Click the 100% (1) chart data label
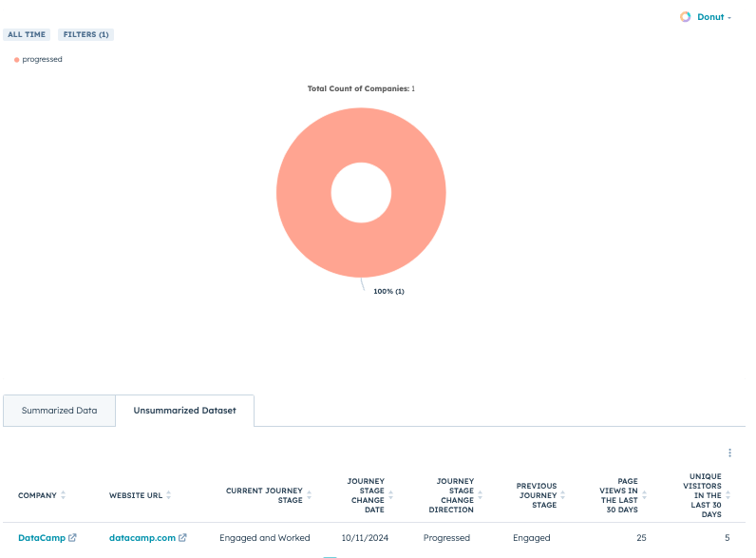The height and width of the screenshot is (558, 756). point(388,291)
